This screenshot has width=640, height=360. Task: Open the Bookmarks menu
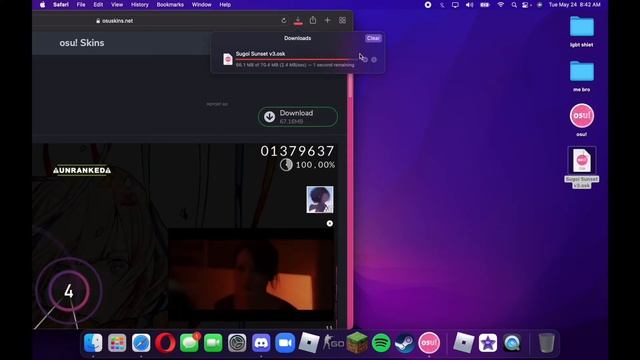pos(170,5)
